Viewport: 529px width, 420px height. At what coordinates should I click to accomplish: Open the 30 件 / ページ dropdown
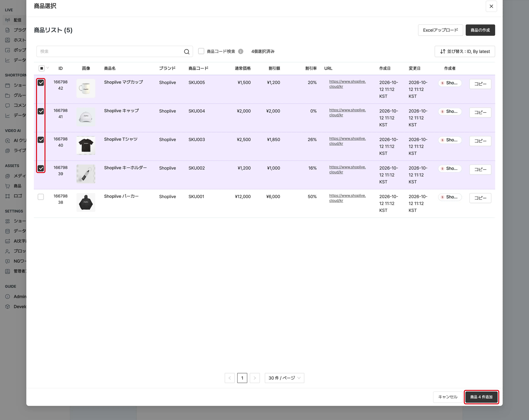284,378
